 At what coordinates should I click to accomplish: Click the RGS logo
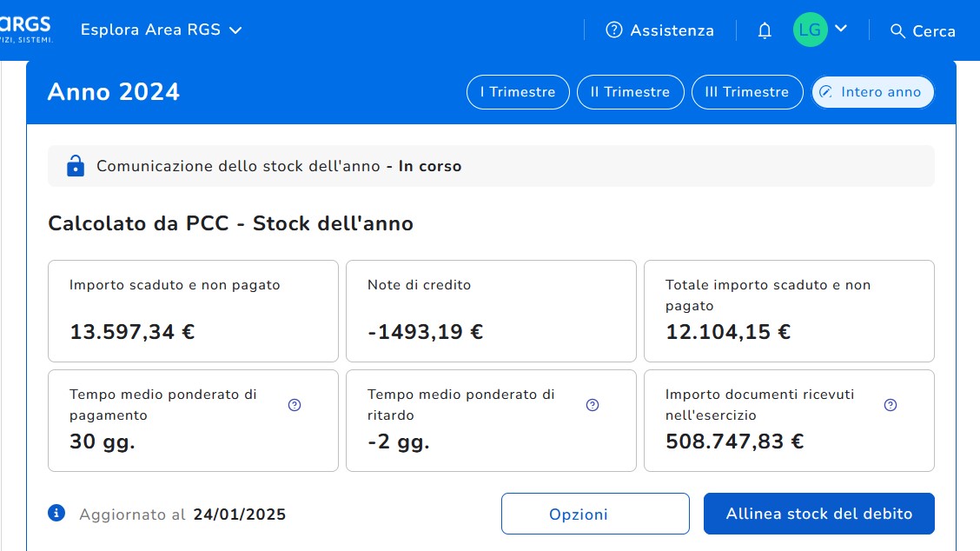click(x=26, y=29)
